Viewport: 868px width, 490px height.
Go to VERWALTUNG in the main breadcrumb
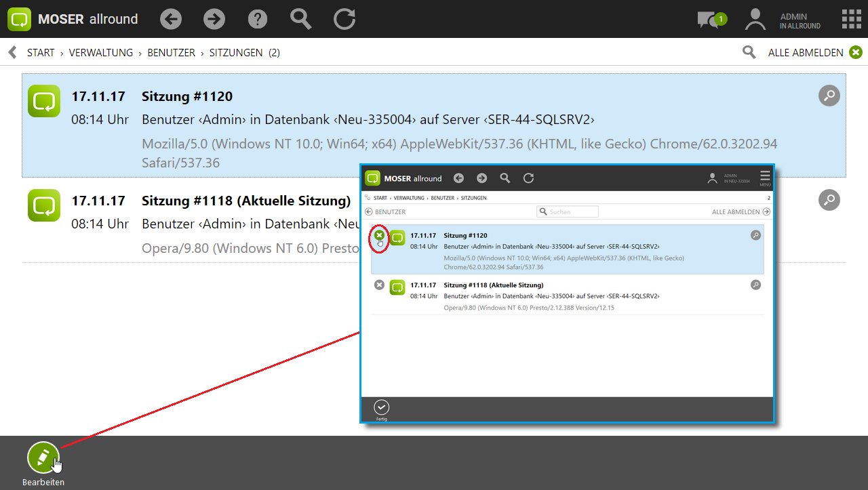101,52
